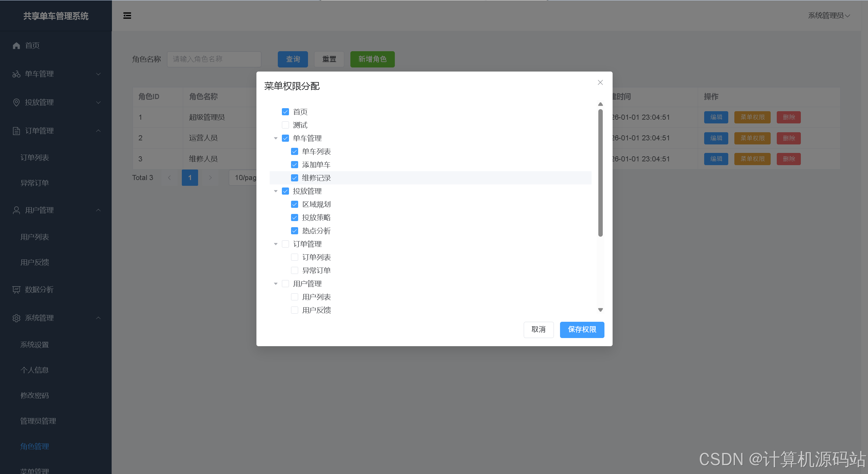Collapse the 用户管理 tree node in dialog

[x=276, y=284]
